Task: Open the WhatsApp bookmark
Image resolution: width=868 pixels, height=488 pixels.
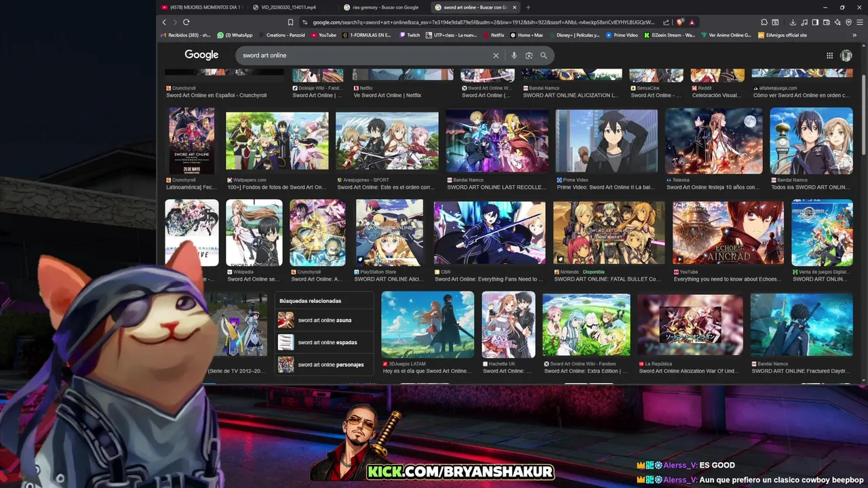Action: [x=235, y=35]
